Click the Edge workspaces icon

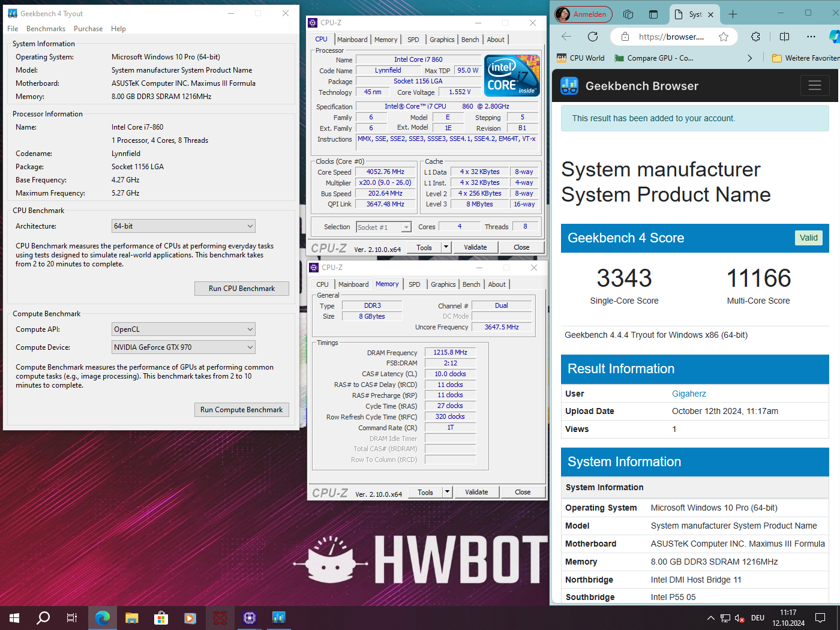coord(628,14)
